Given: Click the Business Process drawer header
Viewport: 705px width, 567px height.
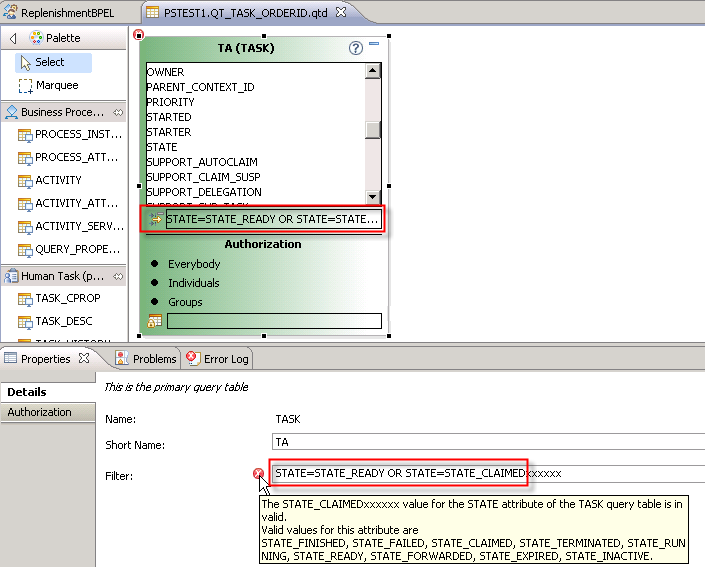Looking at the screenshot, I should click(64, 112).
